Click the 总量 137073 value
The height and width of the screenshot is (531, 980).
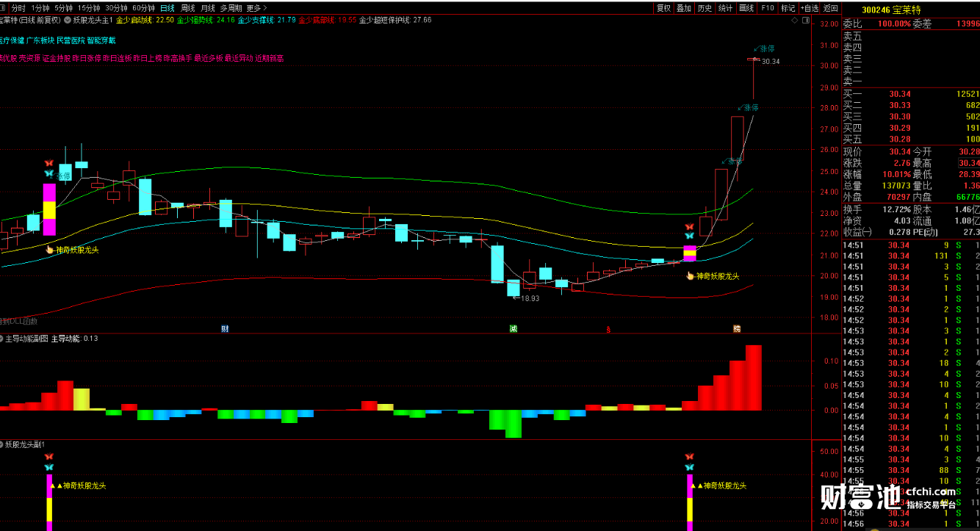(x=895, y=187)
